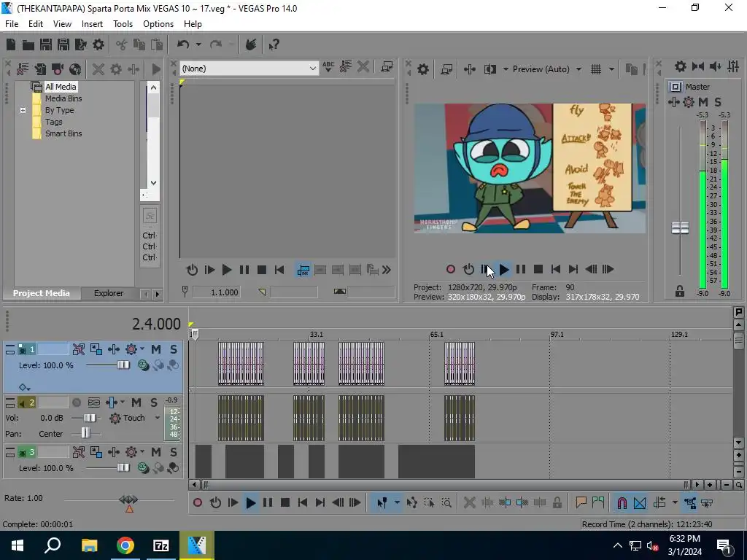Open Track FX on track 1

(x=131, y=349)
